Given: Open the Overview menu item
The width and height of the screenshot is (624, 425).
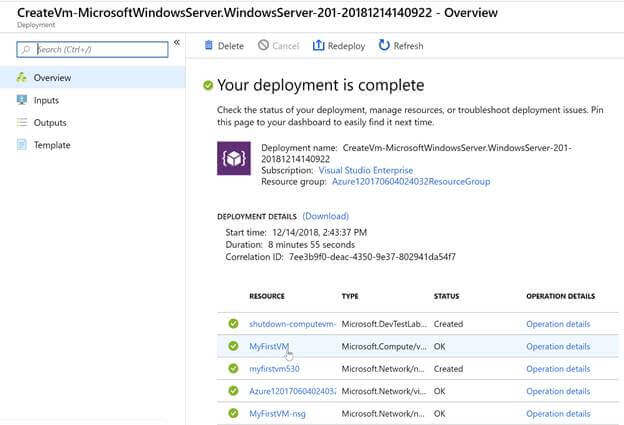Looking at the screenshot, I should tap(92, 77).
